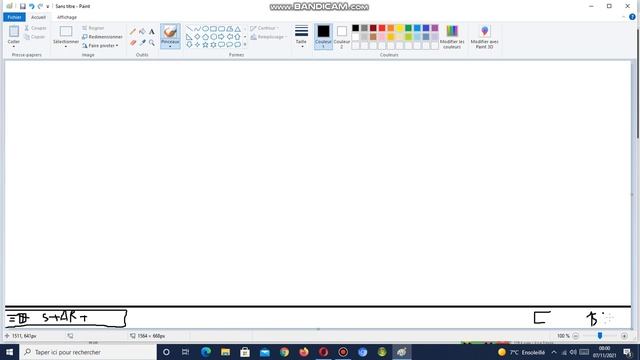
Task: Open Task View on taskbar
Action: (x=185, y=352)
